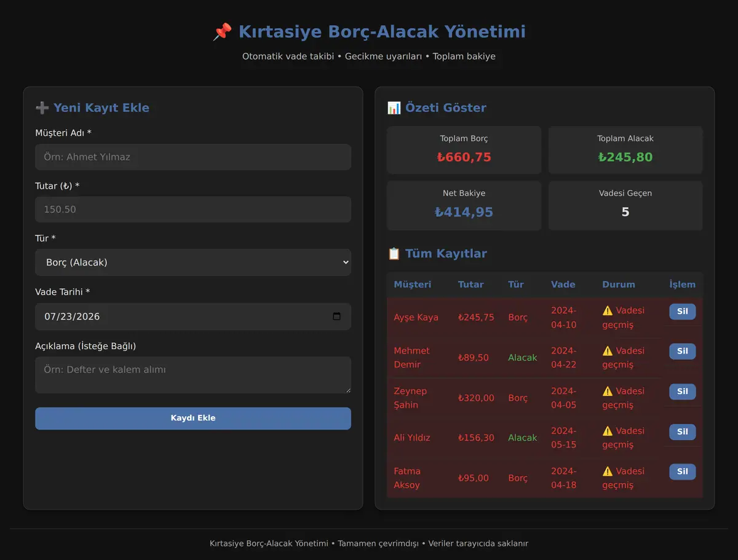Click Sil in Ali Yıldız's row
Viewport: 738px width, 560px height.
point(683,432)
